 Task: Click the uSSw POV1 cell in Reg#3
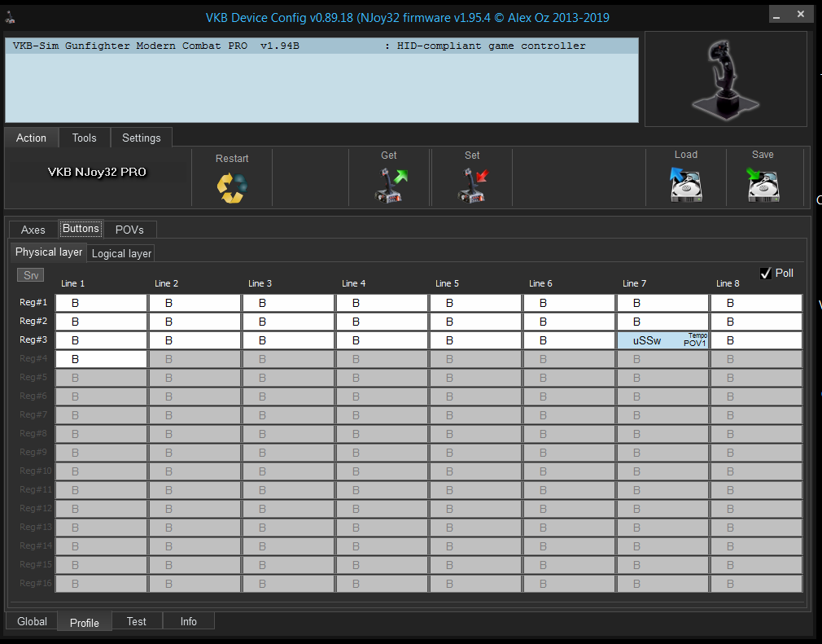point(663,340)
